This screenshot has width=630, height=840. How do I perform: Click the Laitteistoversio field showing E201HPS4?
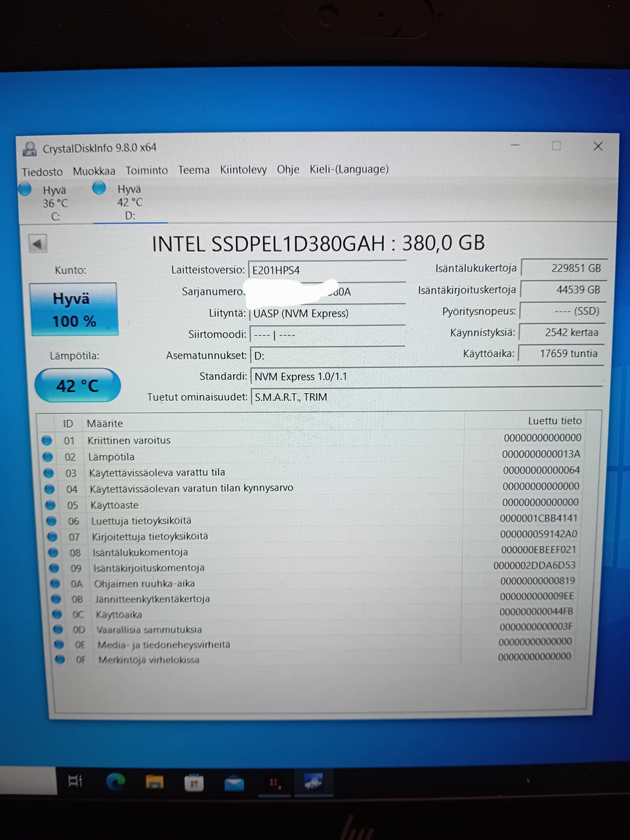click(327, 270)
